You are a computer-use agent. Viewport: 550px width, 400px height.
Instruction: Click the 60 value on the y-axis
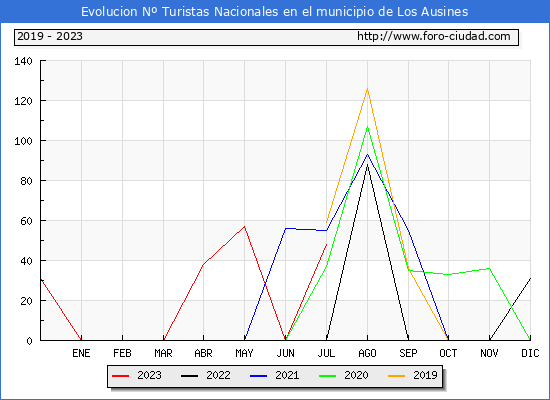(26, 221)
